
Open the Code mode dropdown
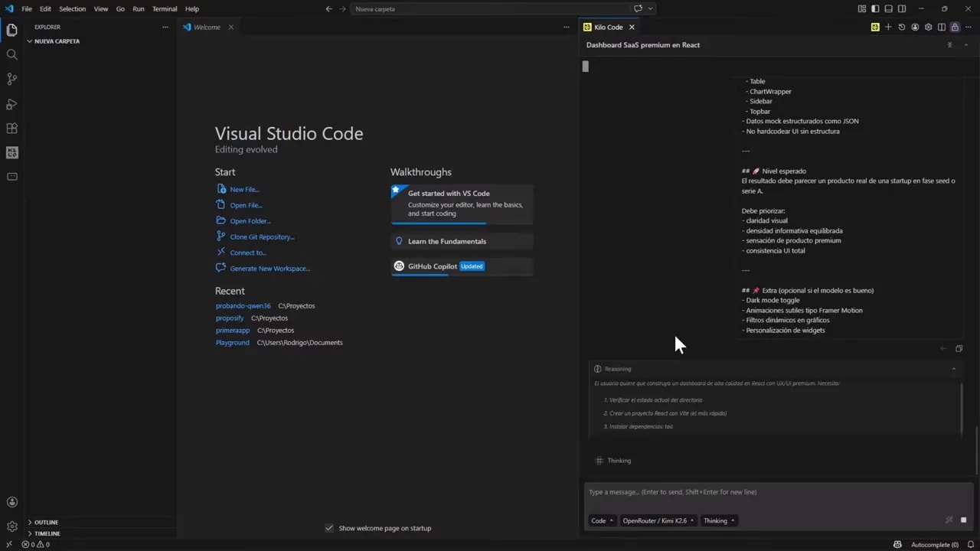coord(602,520)
